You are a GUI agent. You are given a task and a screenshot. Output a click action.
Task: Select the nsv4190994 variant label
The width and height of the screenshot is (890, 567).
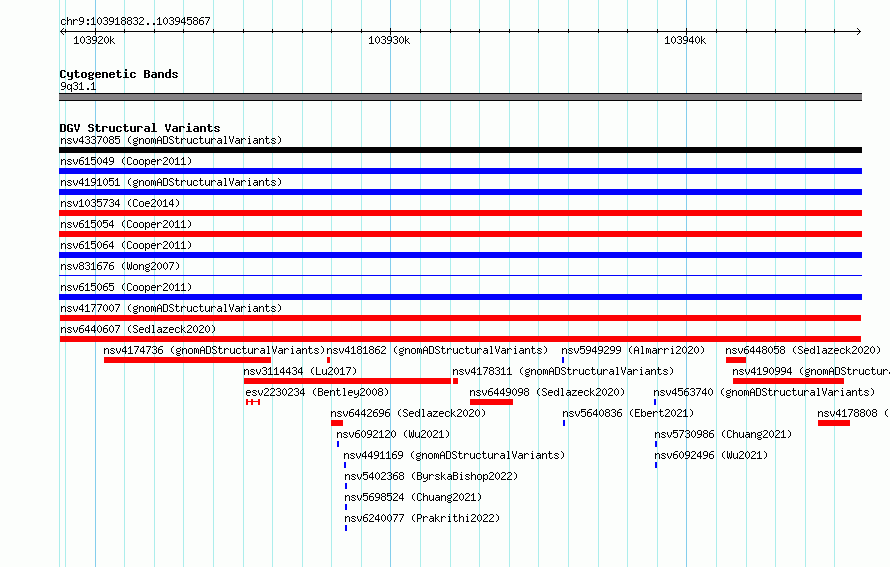[811, 371]
